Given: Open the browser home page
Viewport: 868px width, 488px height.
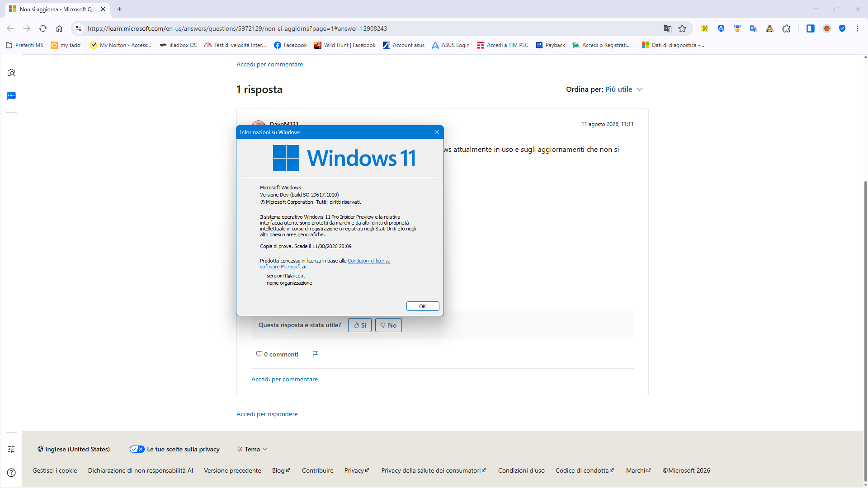Looking at the screenshot, I should (59, 28).
